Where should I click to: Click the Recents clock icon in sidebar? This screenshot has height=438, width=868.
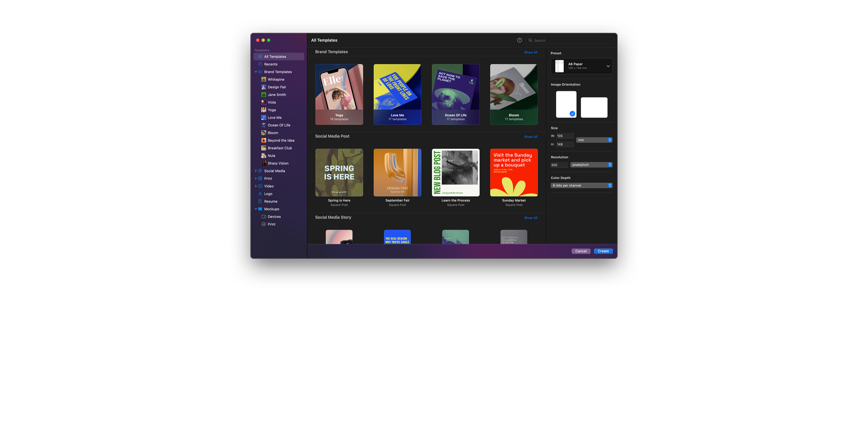tap(260, 64)
